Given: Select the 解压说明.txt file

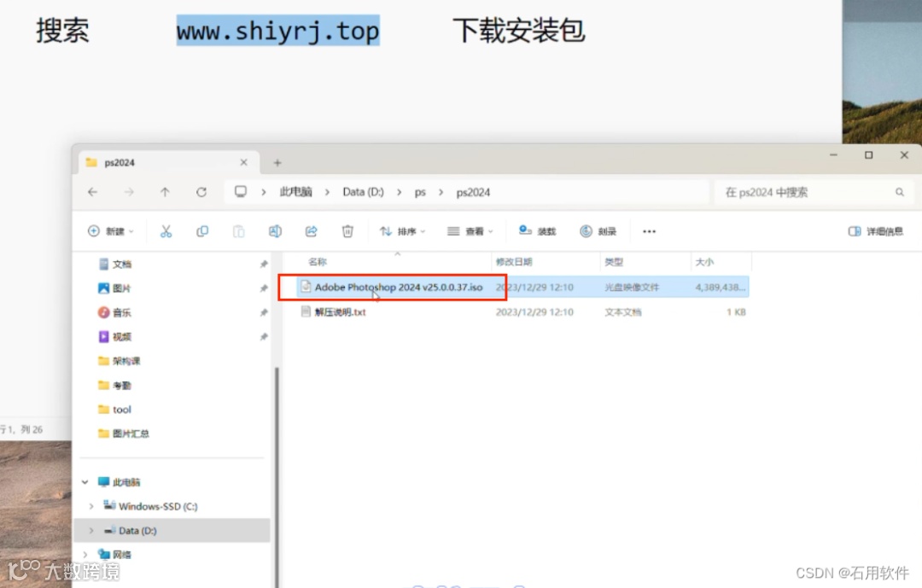Looking at the screenshot, I should (341, 311).
